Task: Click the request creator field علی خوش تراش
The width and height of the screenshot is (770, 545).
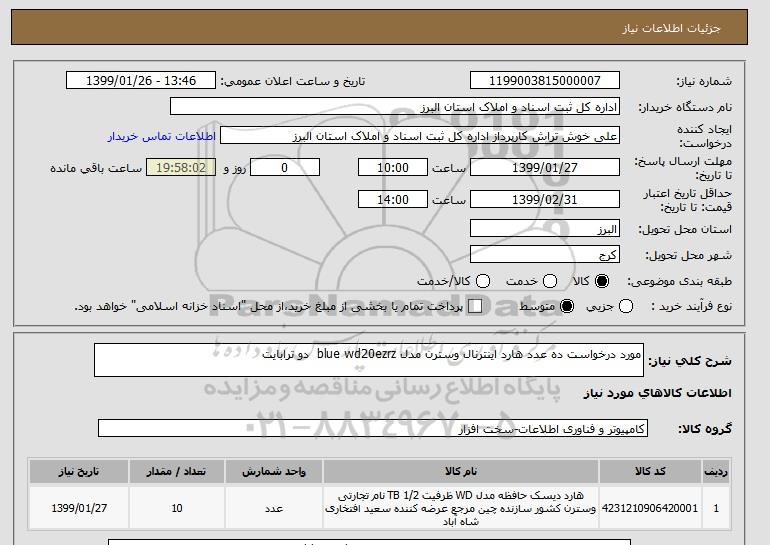Action: tap(420, 136)
